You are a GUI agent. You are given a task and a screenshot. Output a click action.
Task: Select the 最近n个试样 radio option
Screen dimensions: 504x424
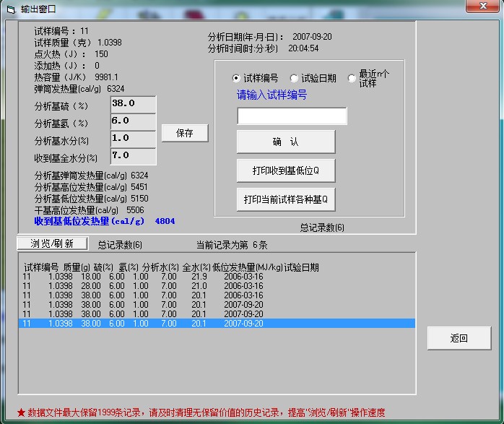tap(352, 78)
